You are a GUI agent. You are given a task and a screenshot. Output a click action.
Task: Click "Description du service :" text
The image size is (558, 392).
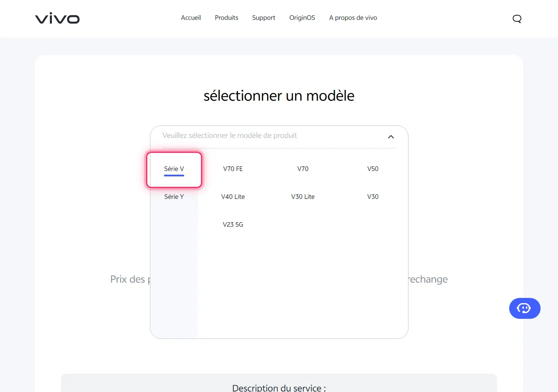279,388
